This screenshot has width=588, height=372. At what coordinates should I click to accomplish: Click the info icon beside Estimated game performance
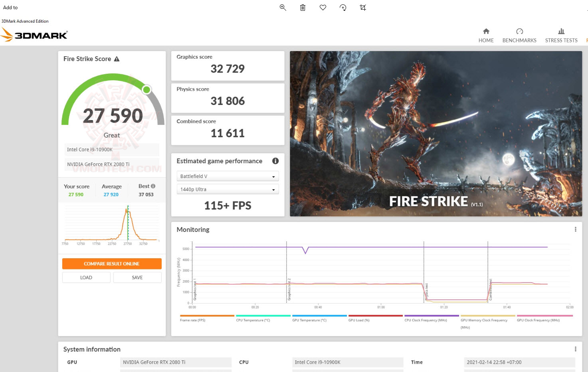coord(275,161)
